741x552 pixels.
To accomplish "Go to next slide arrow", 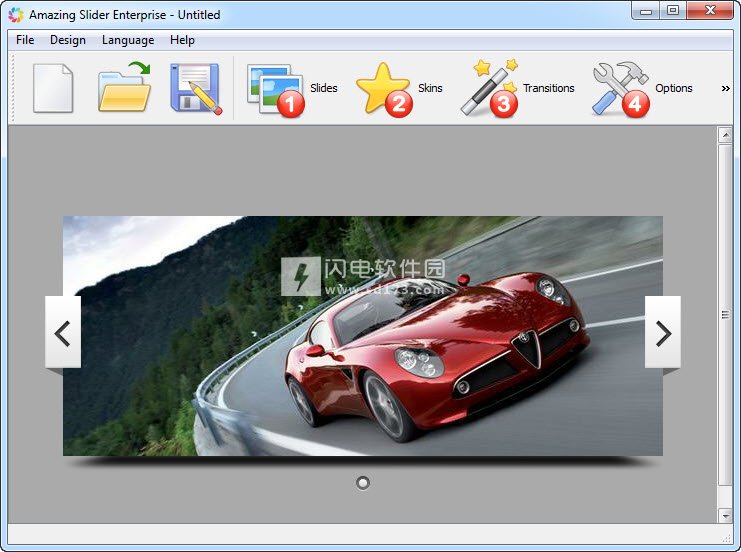I will click(663, 332).
